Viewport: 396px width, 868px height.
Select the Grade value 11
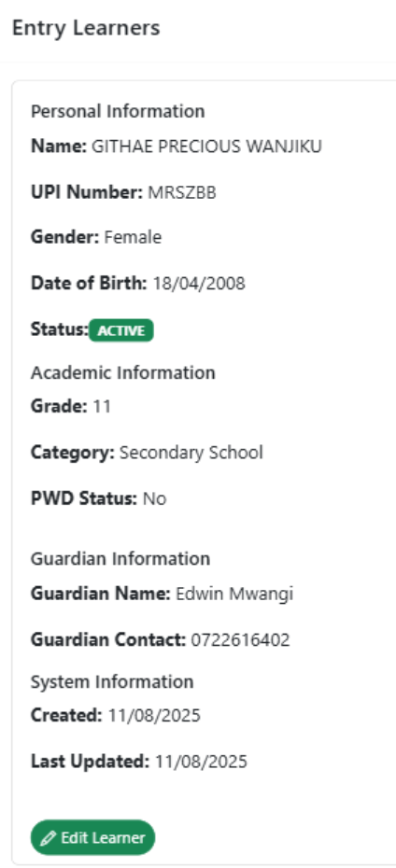[102, 406]
